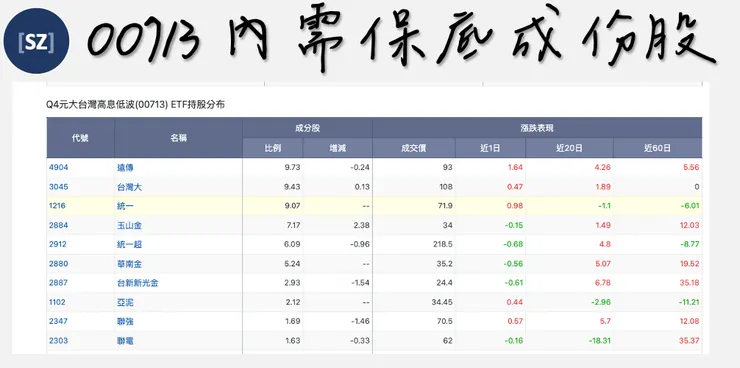Image resolution: width=740 pixels, height=368 pixels.
Task: Open stock code link 2887
Action: pos(59,283)
